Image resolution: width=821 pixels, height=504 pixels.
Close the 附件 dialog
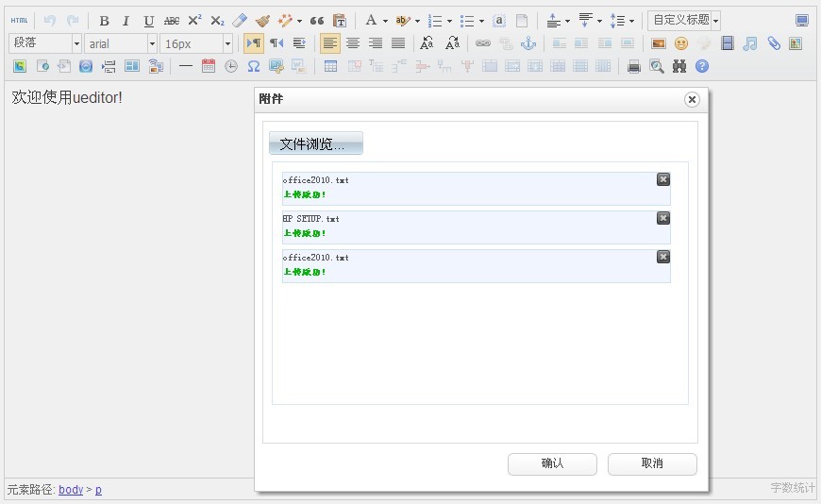tap(692, 99)
